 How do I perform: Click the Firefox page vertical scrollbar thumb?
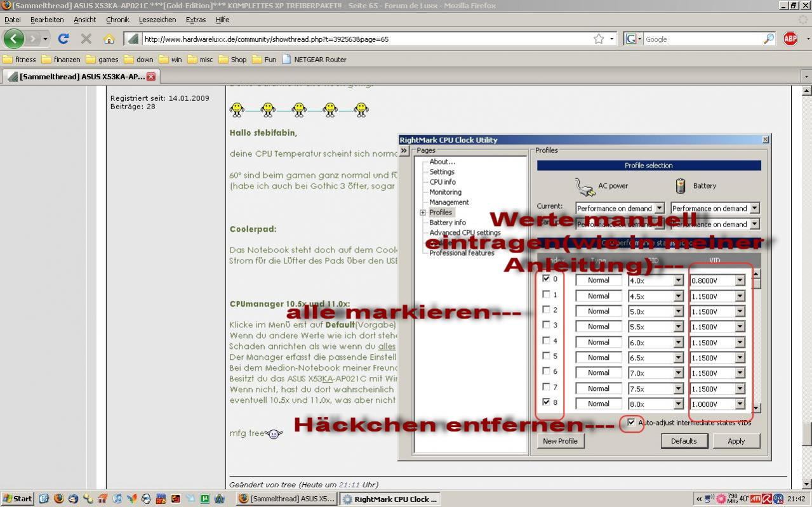point(807,434)
